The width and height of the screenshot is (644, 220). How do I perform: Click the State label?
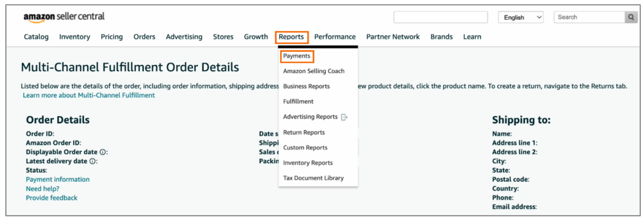click(501, 170)
